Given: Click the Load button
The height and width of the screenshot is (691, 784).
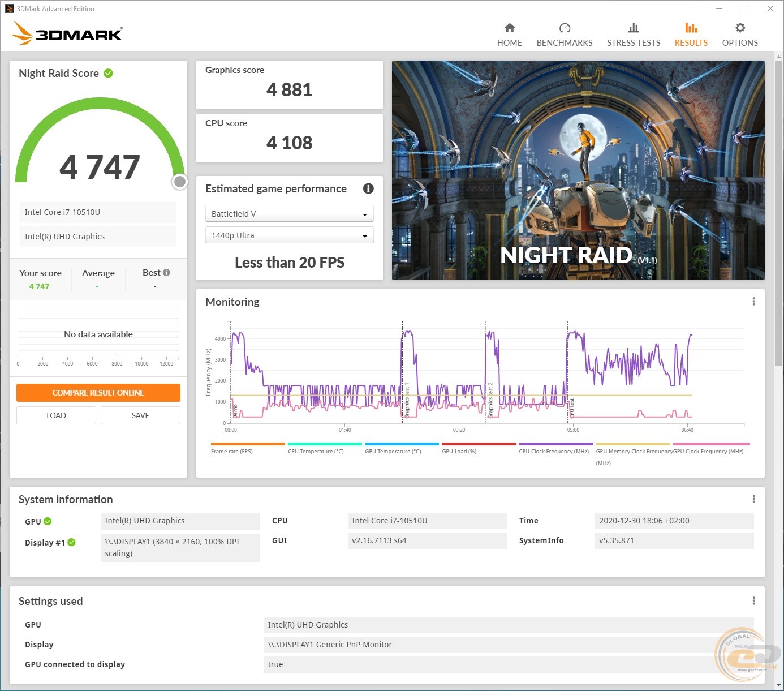Looking at the screenshot, I should tap(56, 415).
